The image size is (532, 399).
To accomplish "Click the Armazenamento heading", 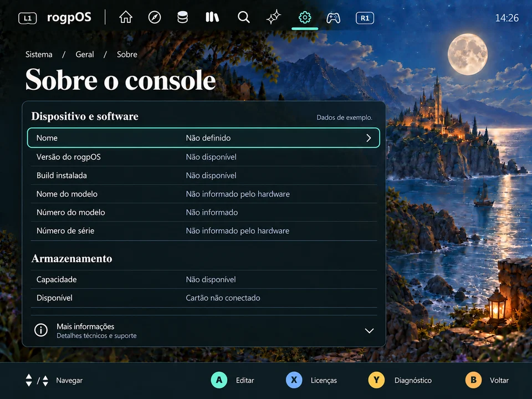I will pyautogui.click(x=71, y=259).
